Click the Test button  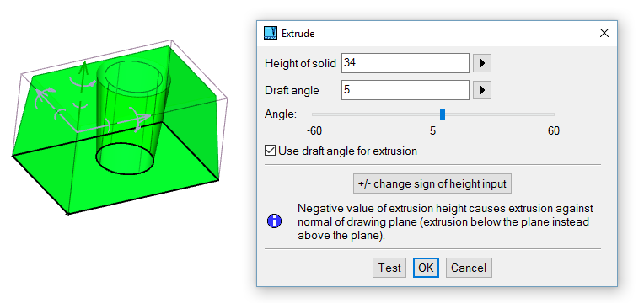[x=389, y=268]
